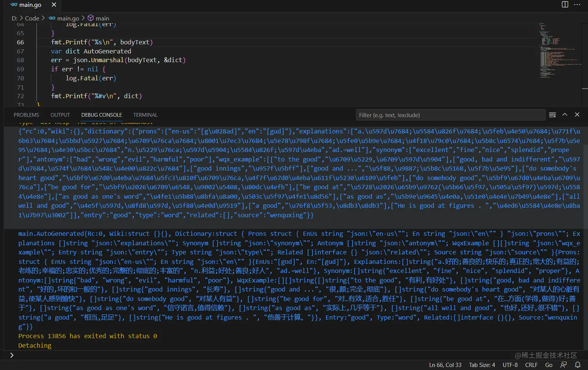Click the json.Unmarshal code line
588x370 pixels.
(118, 60)
